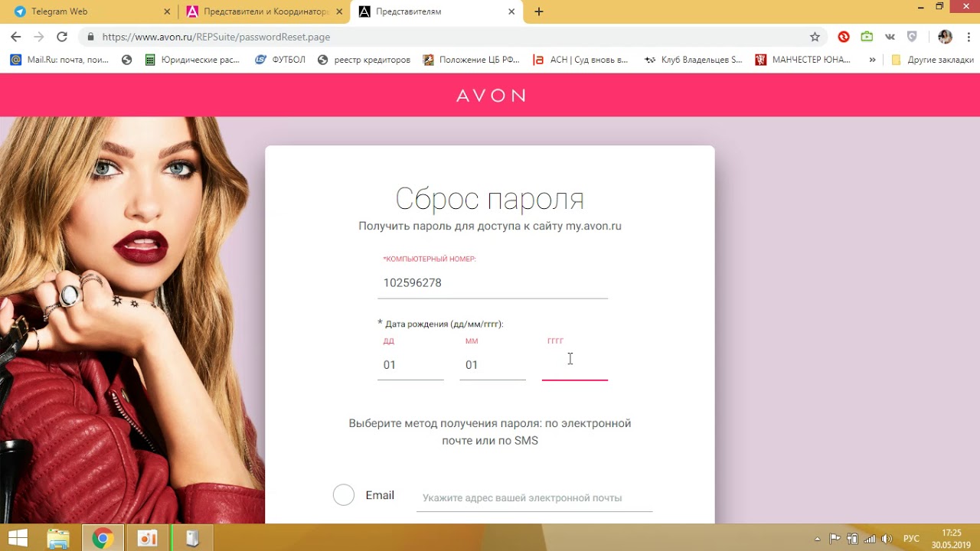Click the red ad-blocker extension icon
This screenshot has width=980, height=551.
844,37
